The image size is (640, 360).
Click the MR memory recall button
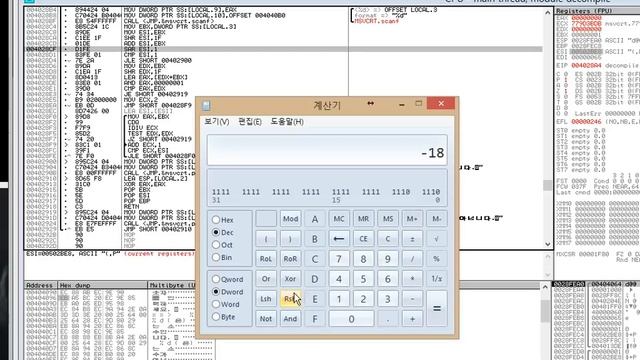(363, 219)
